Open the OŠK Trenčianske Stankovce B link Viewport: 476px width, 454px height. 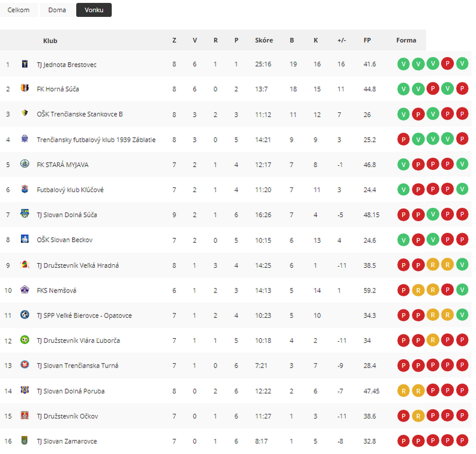[80, 114]
